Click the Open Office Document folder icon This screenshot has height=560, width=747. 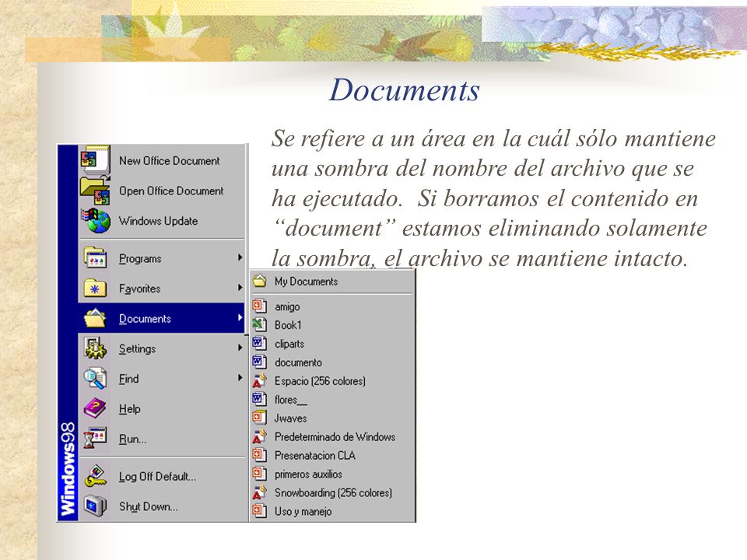tap(95, 191)
